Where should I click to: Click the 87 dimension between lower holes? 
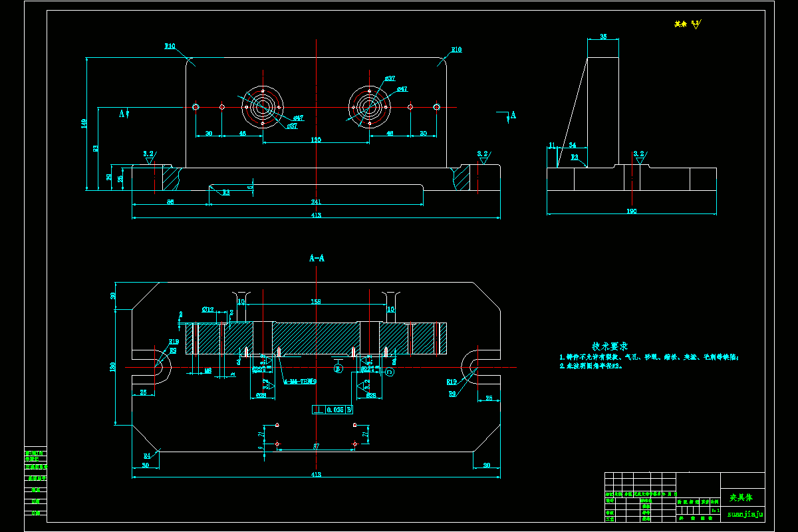[316, 446]
